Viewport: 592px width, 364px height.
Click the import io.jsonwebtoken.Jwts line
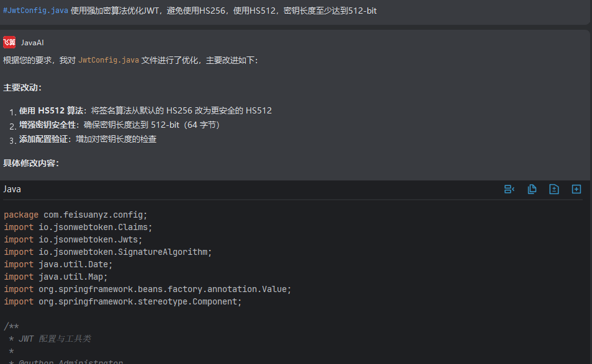pyautogui.click(x=73, y=239)
